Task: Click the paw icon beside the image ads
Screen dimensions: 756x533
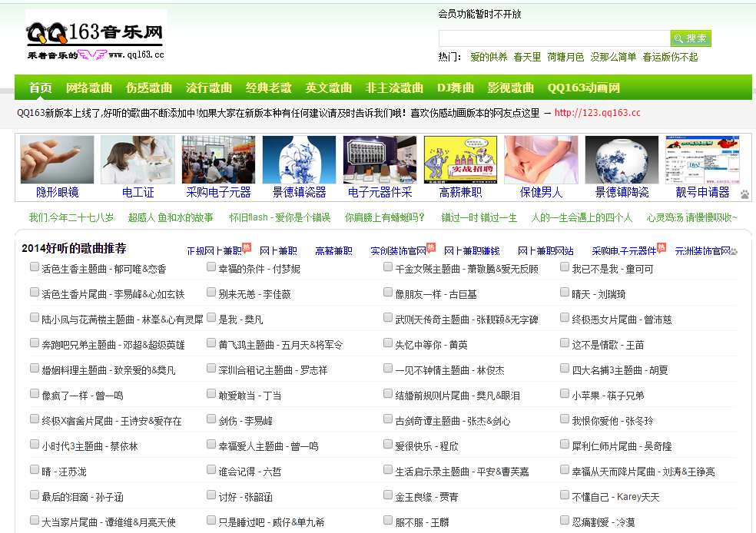Action: pyautogui.click(x=745, y=195)
